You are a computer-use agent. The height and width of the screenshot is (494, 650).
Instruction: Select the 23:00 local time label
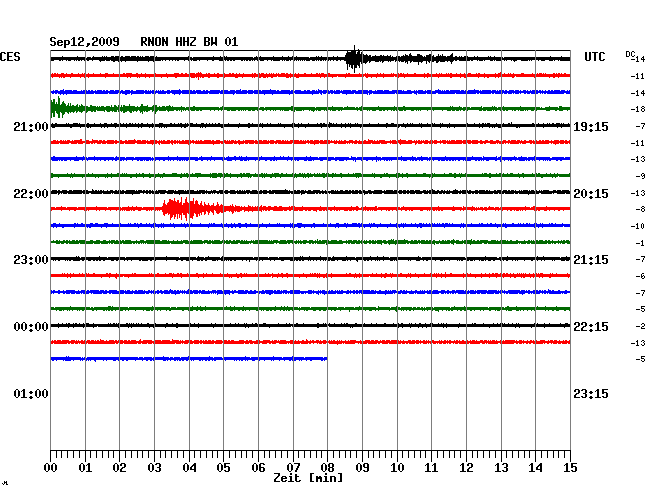pyautogui.click(x=31, y=260)
